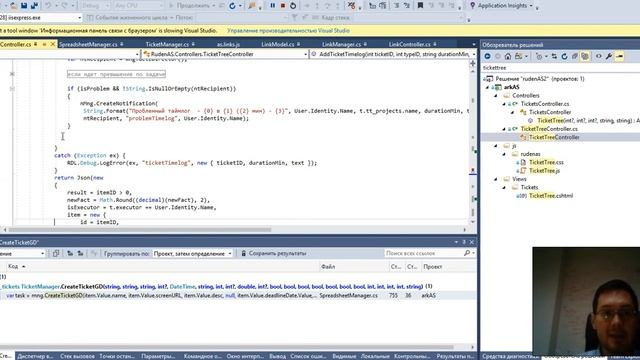This screenshot has height=360, width=640.
Task: Close the active Controller.cs tab
Action: pos(53,44)
